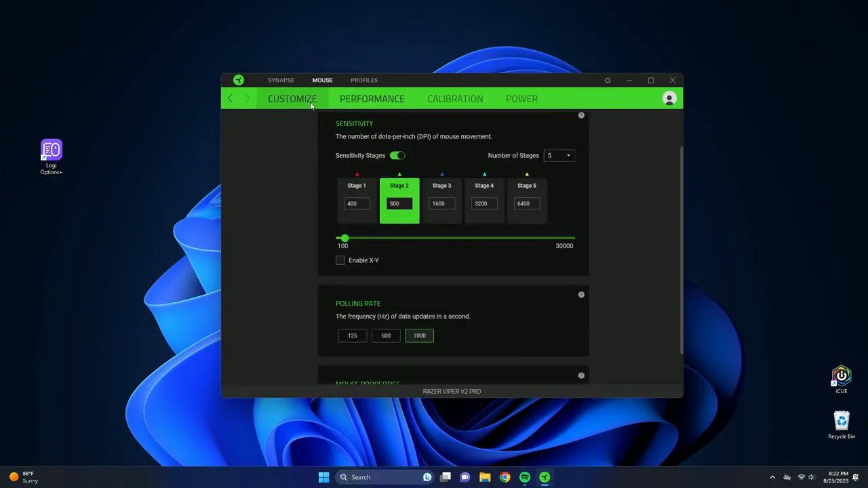Toggle off Sensitivity Stages
Image resolution: width=868 pixels, height=488 pixels.
coord(397,155)
